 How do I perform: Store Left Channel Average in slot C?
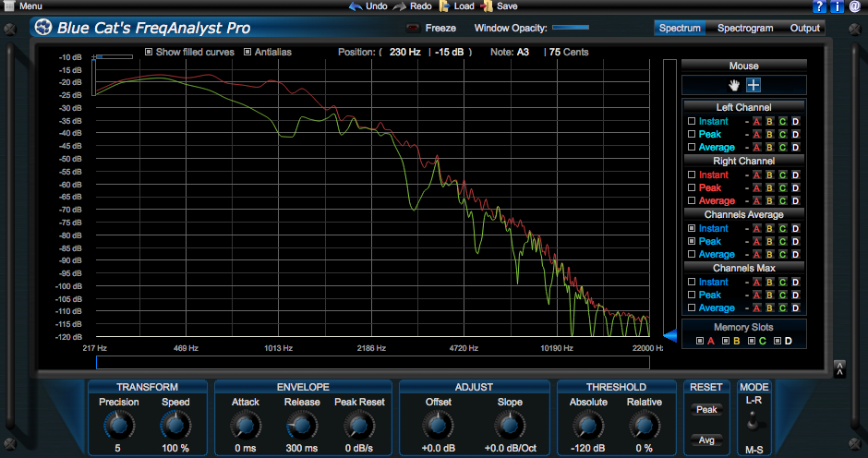coord(783,148)
